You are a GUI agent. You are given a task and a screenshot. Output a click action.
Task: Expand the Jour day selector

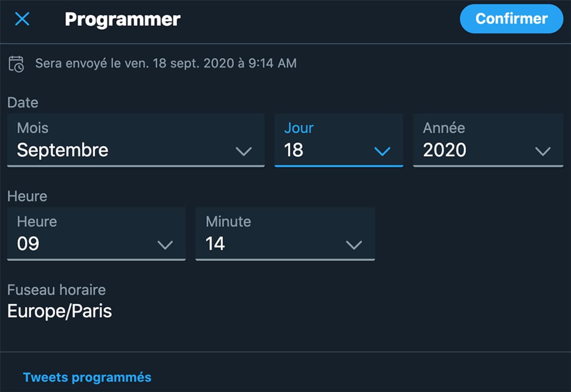coord(382,152)
